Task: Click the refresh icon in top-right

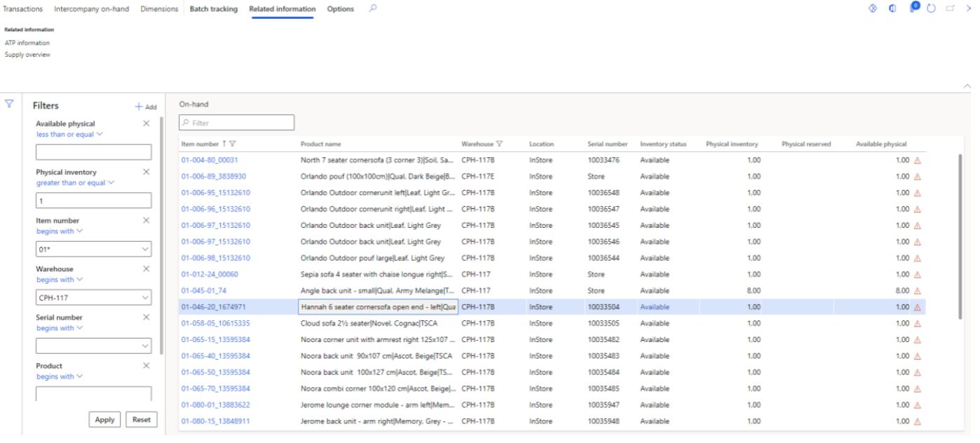Action: pyautogui.click(x=932, y=8)
